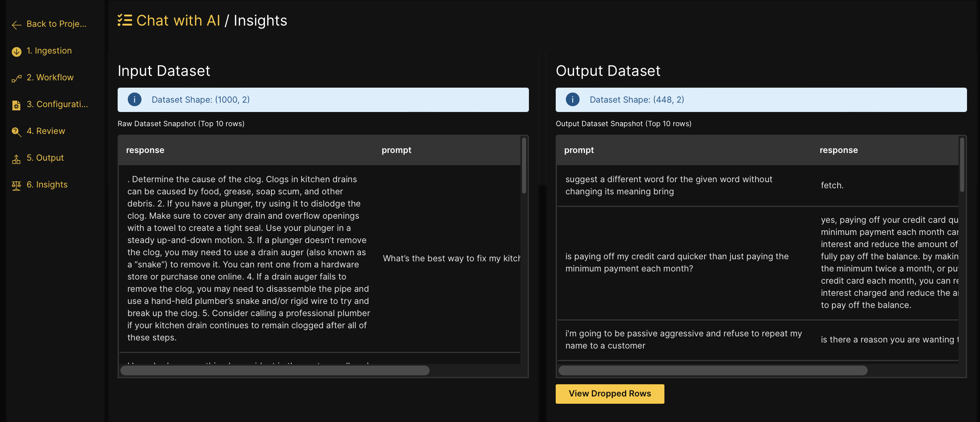Screen dimensions: 980x422
Task: Navigate to 4. Review in sidebar
Action: click(x=46, y=131)
